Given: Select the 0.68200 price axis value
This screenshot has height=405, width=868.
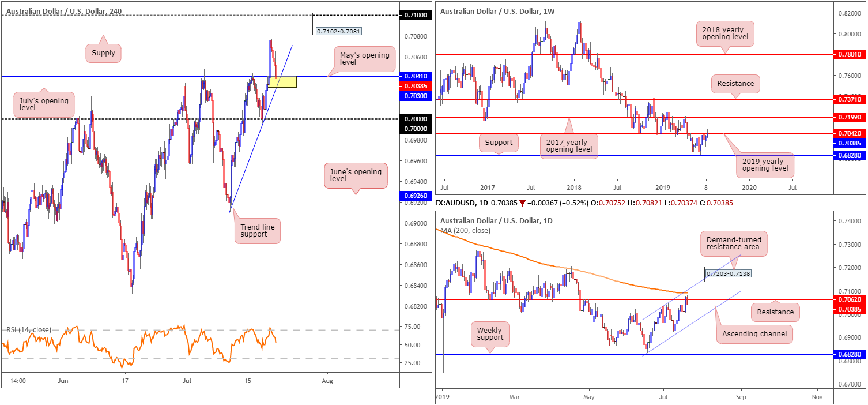Looking at the screenshot, I should coord(416,306).
